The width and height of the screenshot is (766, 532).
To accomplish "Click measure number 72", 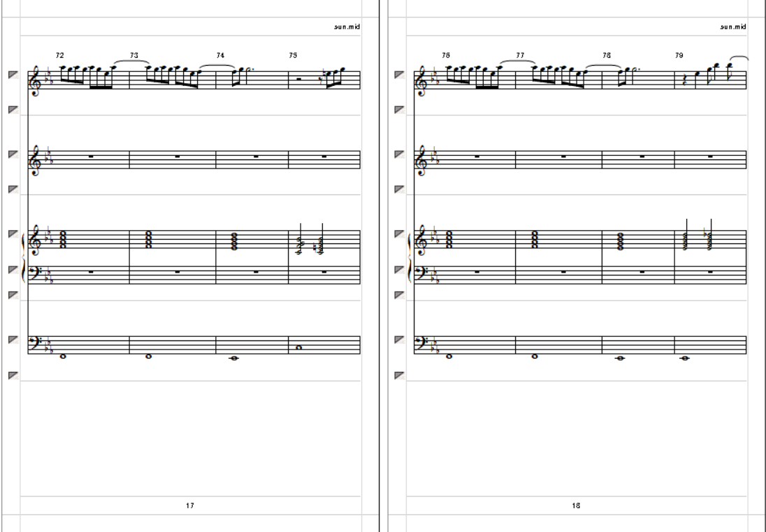I will tap(59, 56).
